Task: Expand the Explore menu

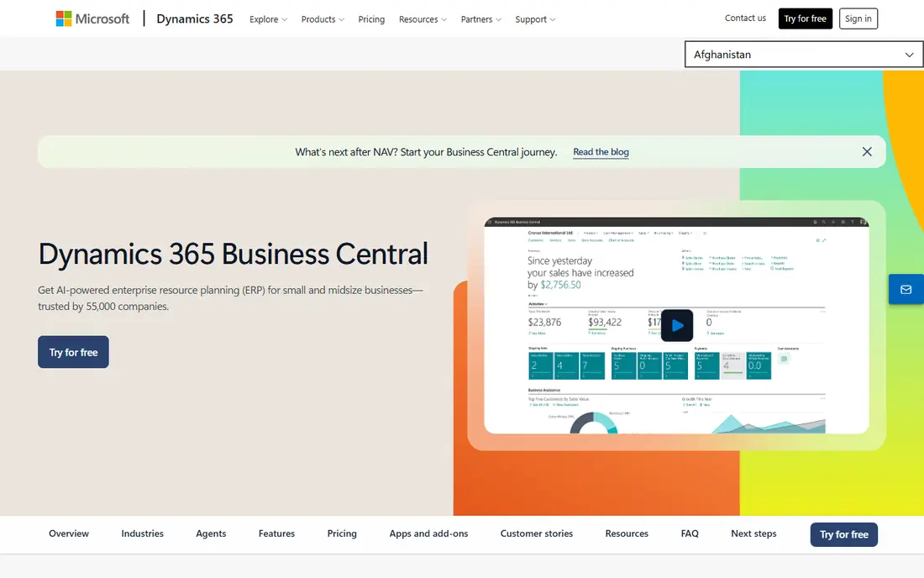Action: tap(268, 19)
